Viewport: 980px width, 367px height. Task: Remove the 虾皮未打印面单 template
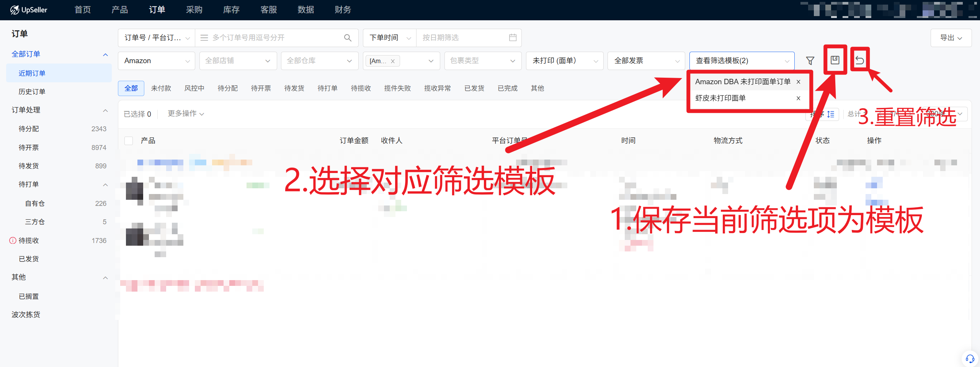pos(798,98)
